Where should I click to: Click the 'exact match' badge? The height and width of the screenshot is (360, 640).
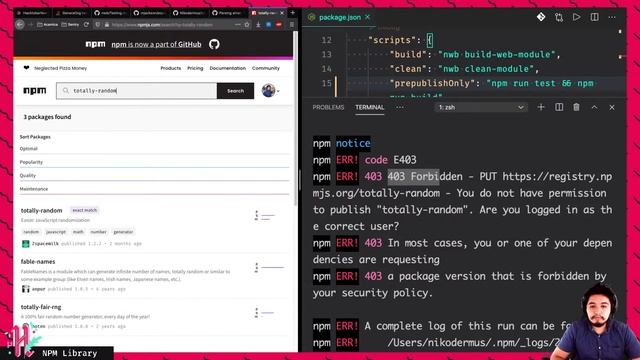[x=84, y=210]
